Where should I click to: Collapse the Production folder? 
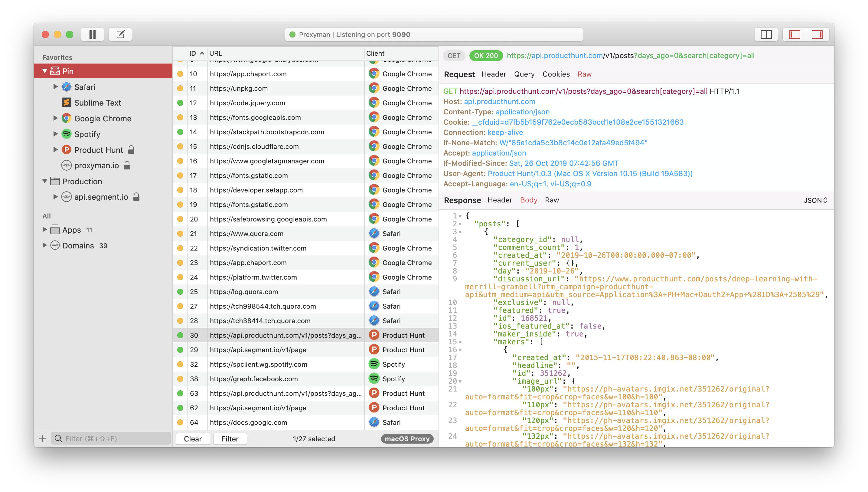point(44,181)
